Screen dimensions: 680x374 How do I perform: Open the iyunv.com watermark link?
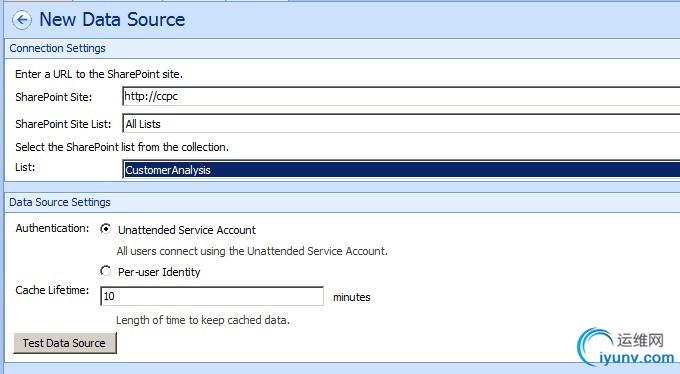pyautogui.click(x=637, y=358)
